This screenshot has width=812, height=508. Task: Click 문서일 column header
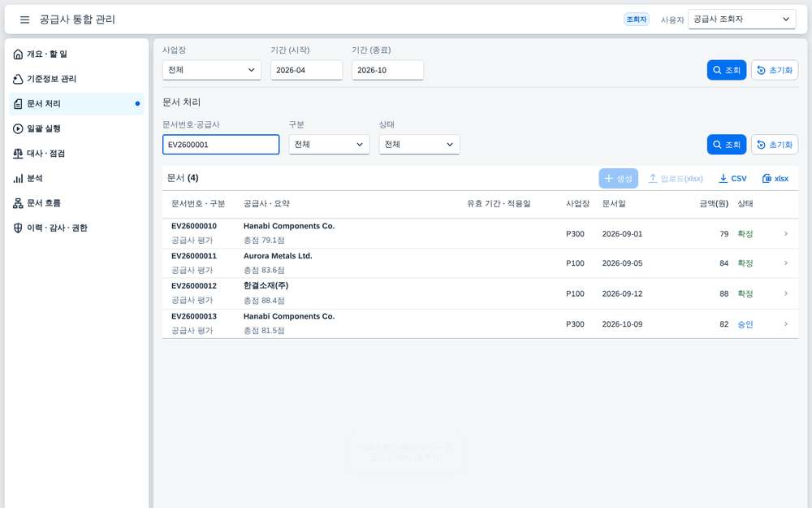(x=614, y=204)
